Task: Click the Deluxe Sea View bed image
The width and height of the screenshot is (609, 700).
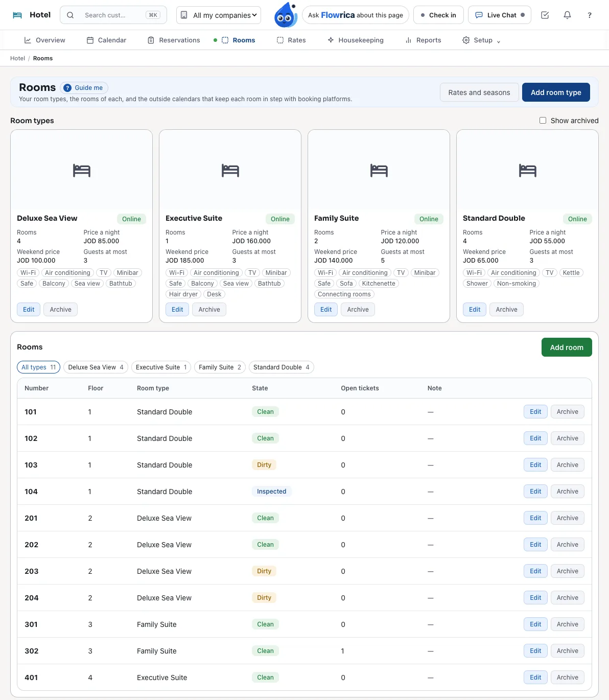Action: click(82, 170)
